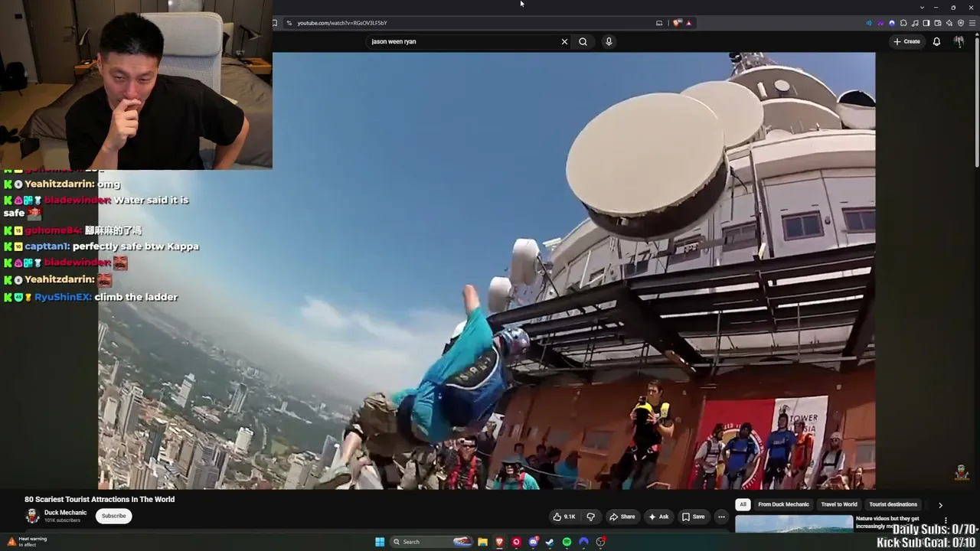Open YouTube notifications bell
Image resolution: width=980 pixels, height=551 pixels.
[936, 41]
